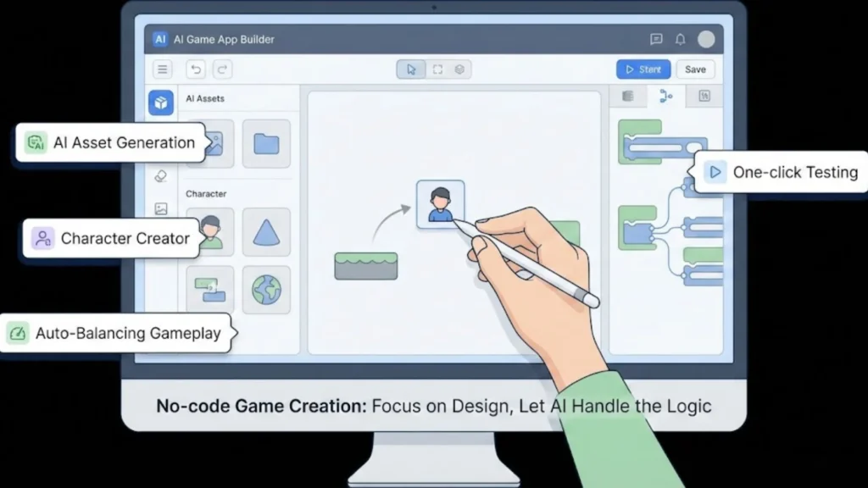This screenshot has height=488, width=868.
Task: Switch to the database tab
Action: pyautogui.click(x=627, y=96)
